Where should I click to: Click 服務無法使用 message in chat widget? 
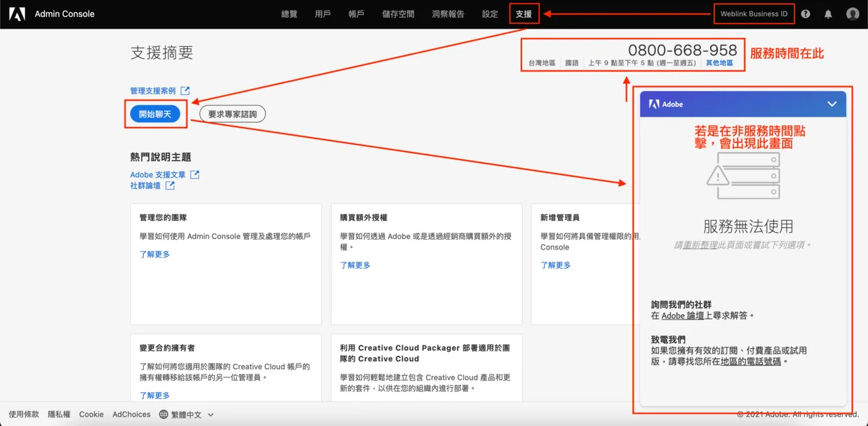[x=748, y=227]
